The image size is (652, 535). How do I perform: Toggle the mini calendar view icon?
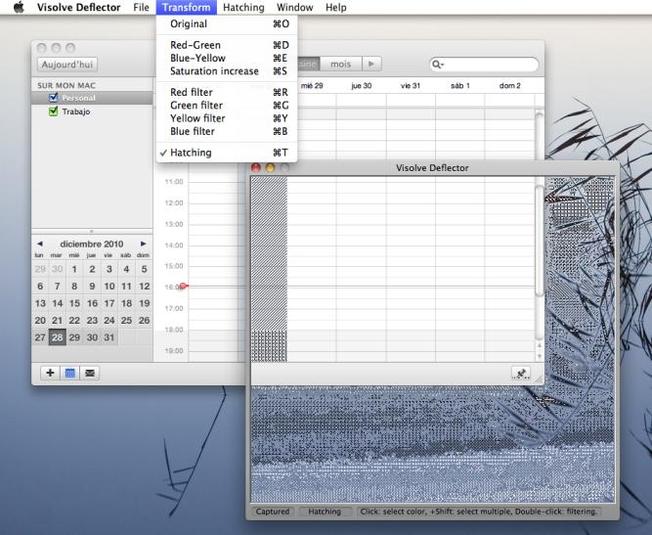click(70, 373)
